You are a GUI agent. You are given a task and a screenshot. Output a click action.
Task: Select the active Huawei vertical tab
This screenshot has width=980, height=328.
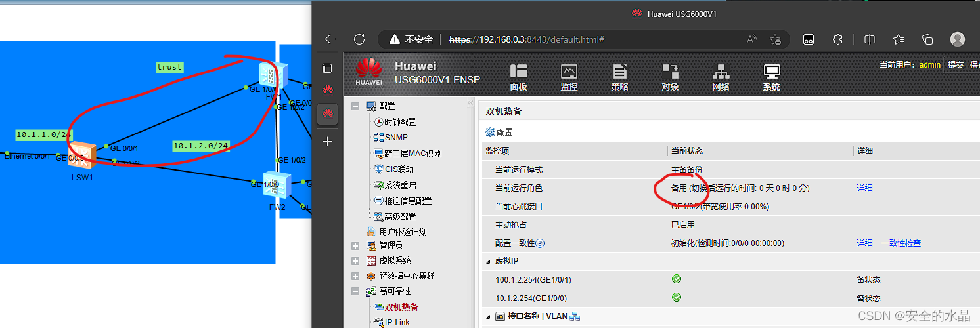tap(327, 115)
